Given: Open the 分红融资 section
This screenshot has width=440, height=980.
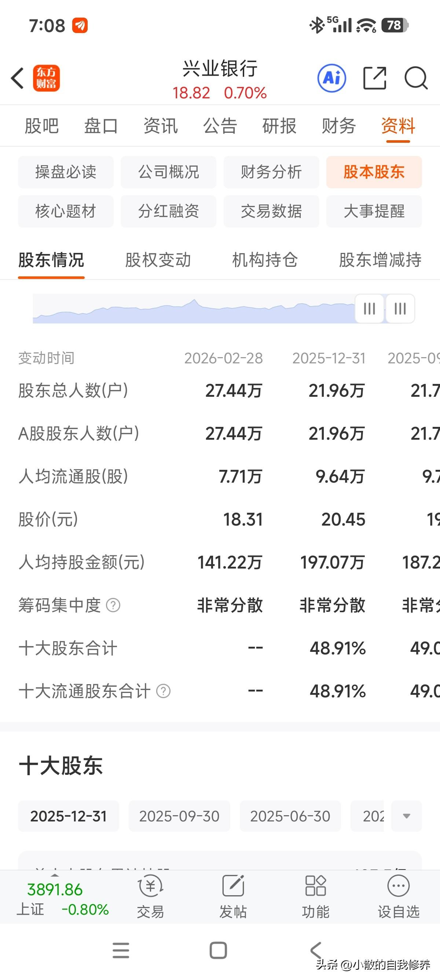Looking at the screenshot, I should coord(168,211).
